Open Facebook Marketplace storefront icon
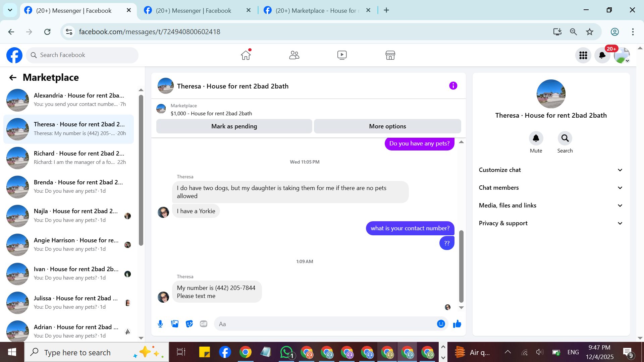This screenshot has height=362, width=644. coord(390,55)
